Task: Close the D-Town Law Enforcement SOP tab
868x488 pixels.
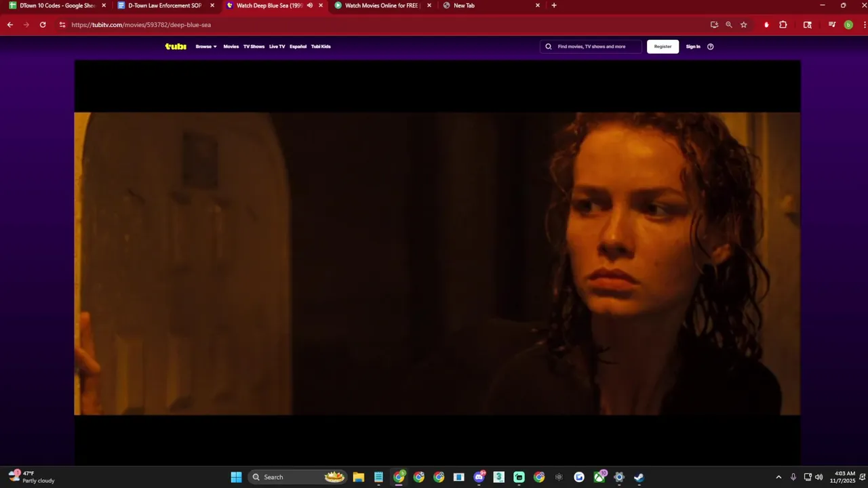Action: 212,5
